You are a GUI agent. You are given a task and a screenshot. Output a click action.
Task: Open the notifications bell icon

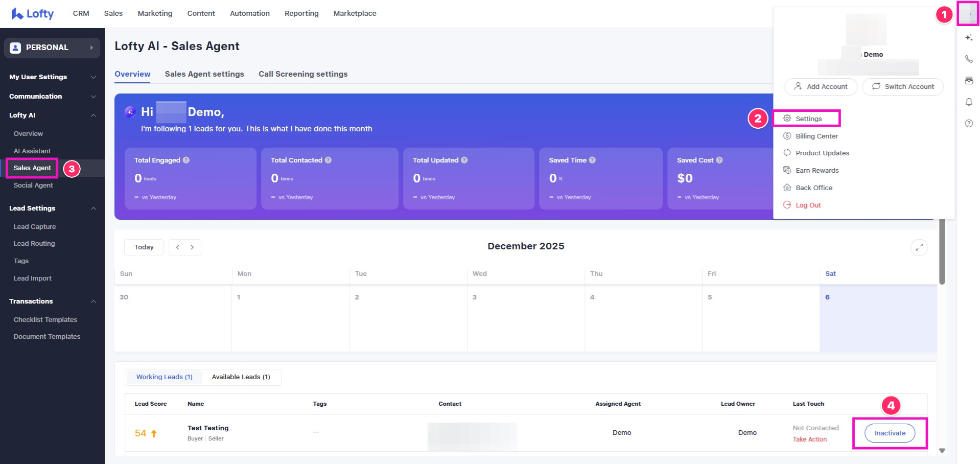click(x=968, y=102)
